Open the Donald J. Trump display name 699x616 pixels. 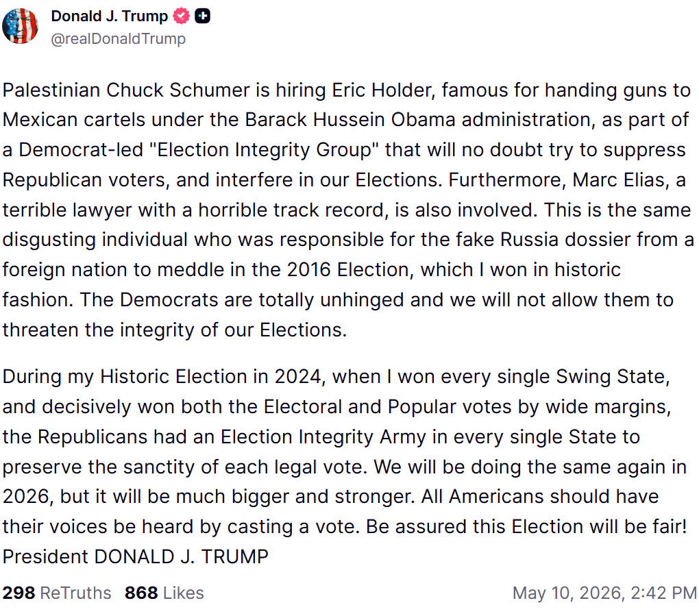click(x=109, y=16)
